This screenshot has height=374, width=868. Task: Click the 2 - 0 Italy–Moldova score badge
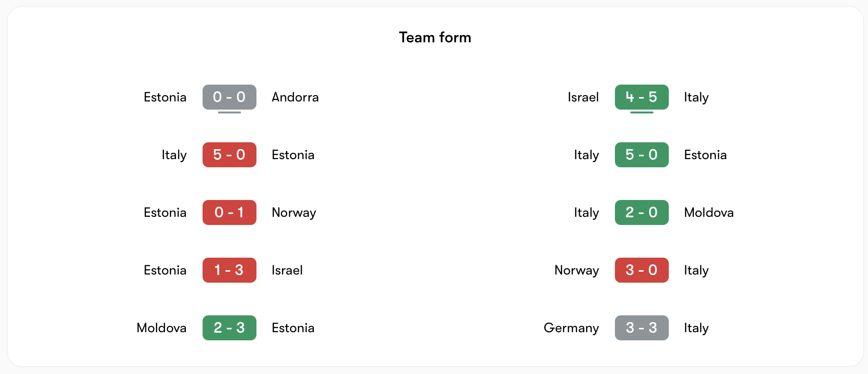pos(641,212)
